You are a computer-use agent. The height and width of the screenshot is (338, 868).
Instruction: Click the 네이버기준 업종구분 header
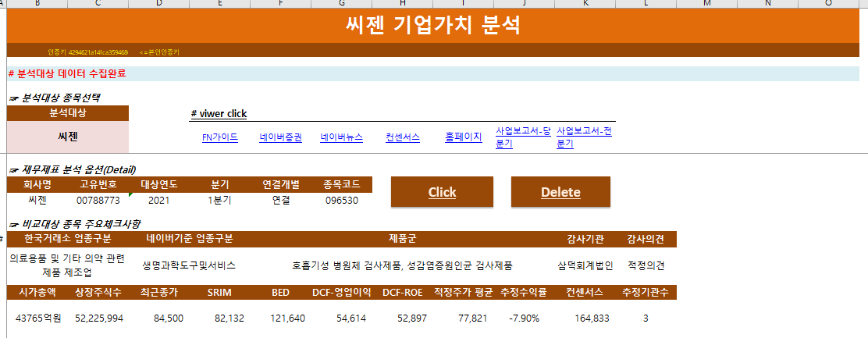190,239
